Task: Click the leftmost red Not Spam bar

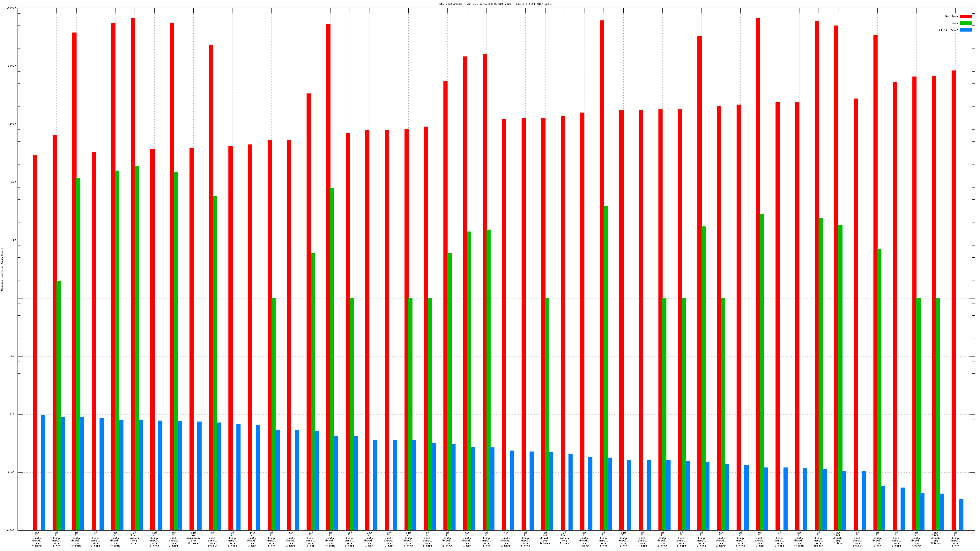Action: (x=35, y=342)
